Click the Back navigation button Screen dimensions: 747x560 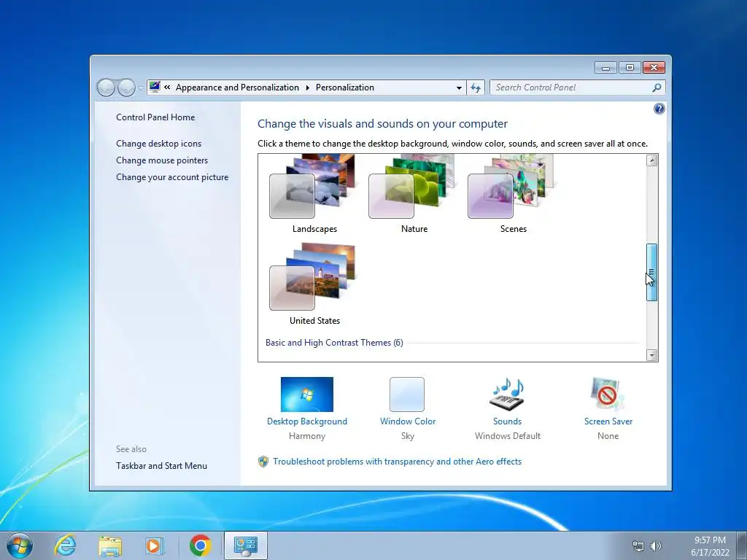click(x=106, y=87)
